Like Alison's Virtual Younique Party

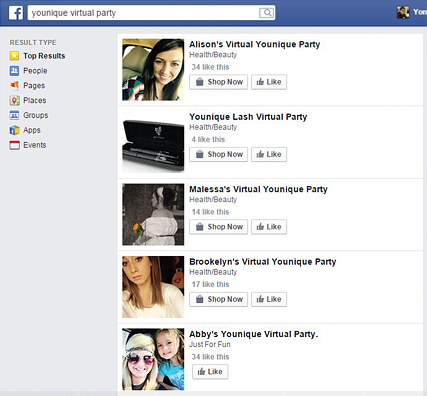coord(269,82)
